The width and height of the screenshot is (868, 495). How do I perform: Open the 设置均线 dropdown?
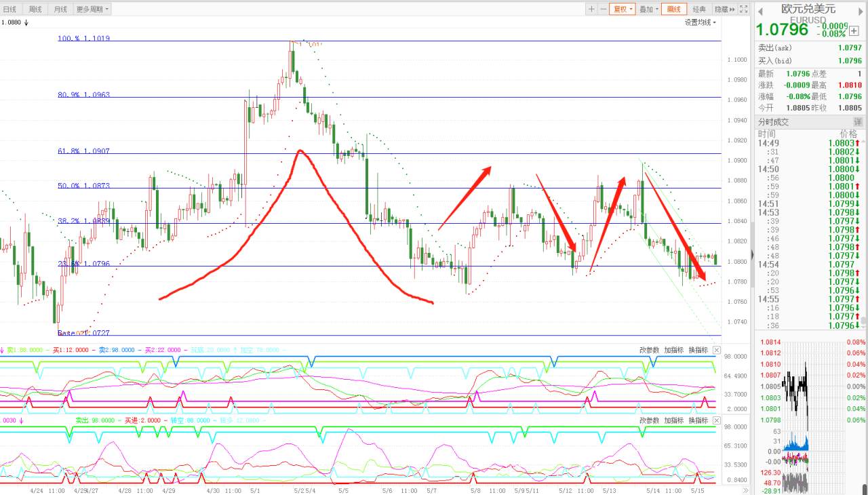[701, 22]
